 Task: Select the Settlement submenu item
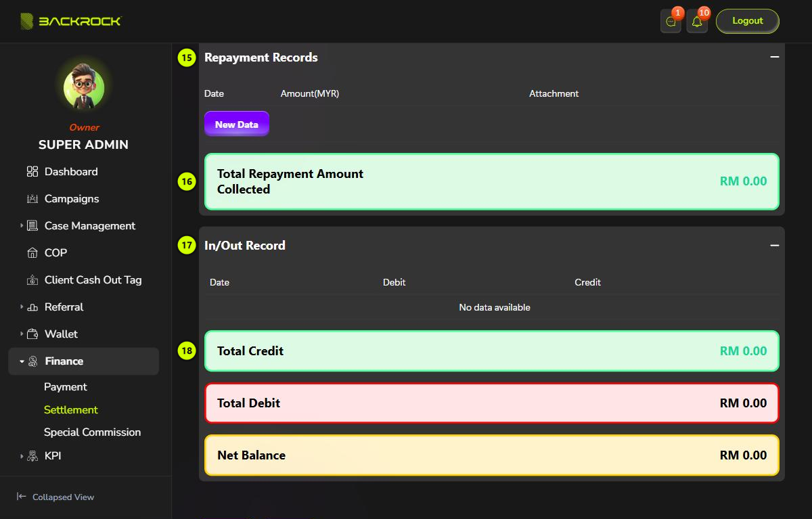pos(71,410)
